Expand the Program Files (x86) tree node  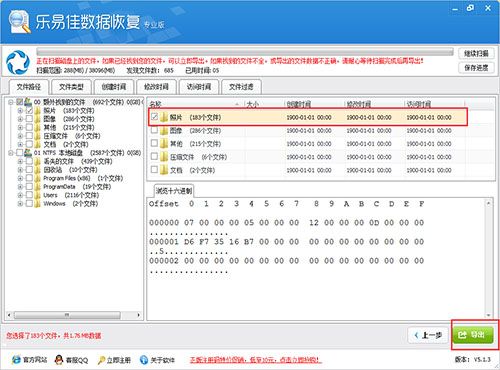point(20,178)
